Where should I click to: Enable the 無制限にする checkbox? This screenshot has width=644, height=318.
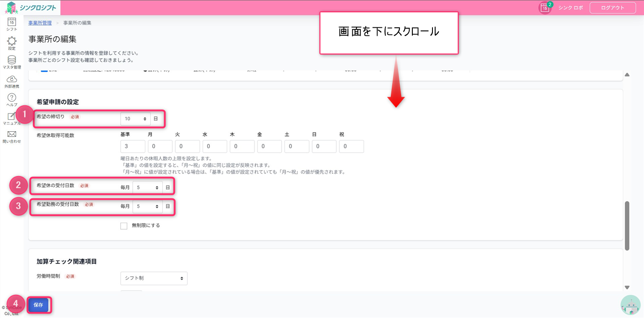click(x=124, y=226)
